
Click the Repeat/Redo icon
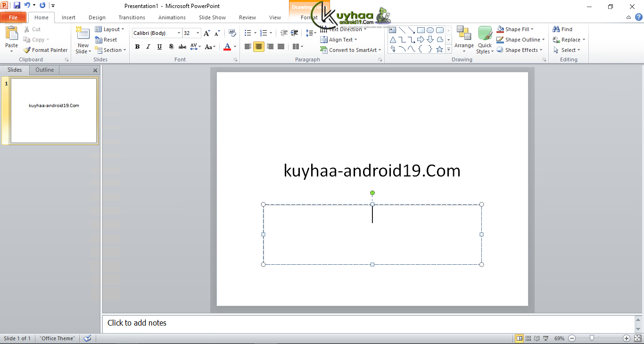tap(42, 6)
